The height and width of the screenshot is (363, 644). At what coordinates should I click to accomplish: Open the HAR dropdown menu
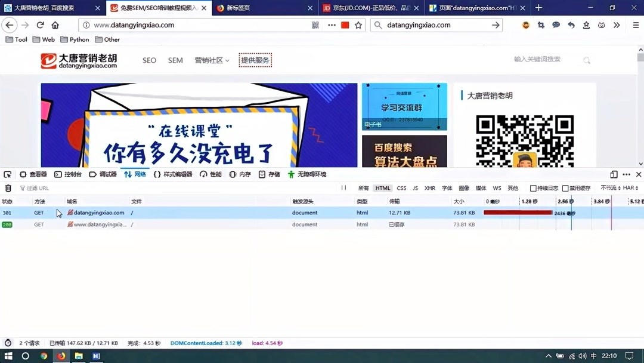[631, 187]
